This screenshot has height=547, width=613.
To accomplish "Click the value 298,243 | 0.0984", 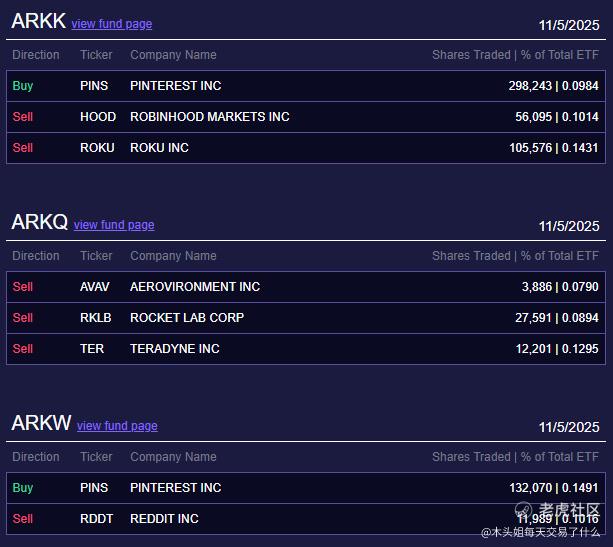I will click(553, 86).
